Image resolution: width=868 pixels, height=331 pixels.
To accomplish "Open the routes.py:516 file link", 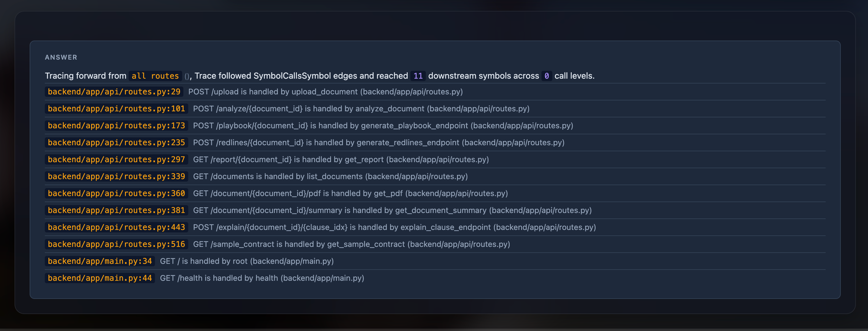I will (x=116, y=244).
